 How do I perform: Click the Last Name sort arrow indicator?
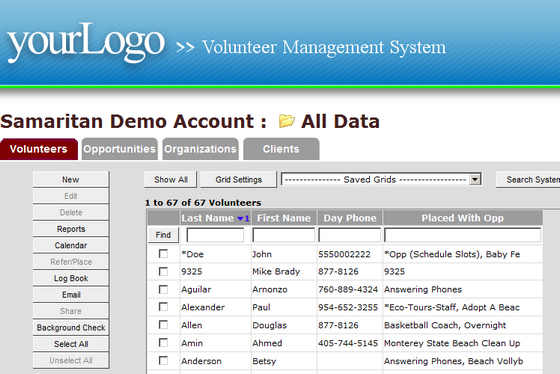coord(241,219)
